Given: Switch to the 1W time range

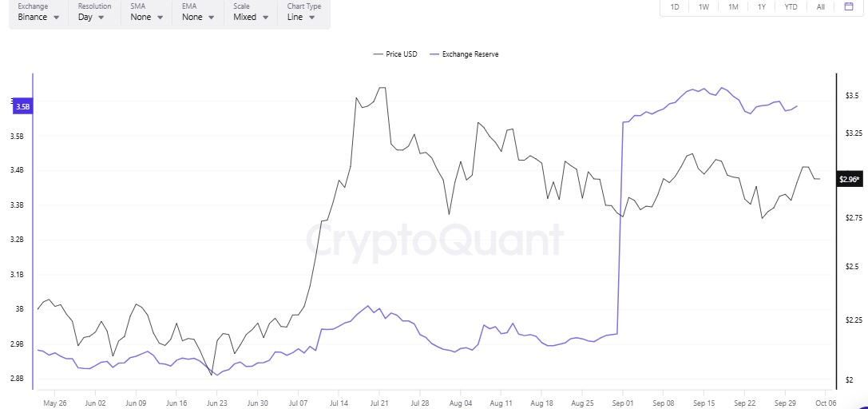Looking at the screenshot, I should (704, 7).
